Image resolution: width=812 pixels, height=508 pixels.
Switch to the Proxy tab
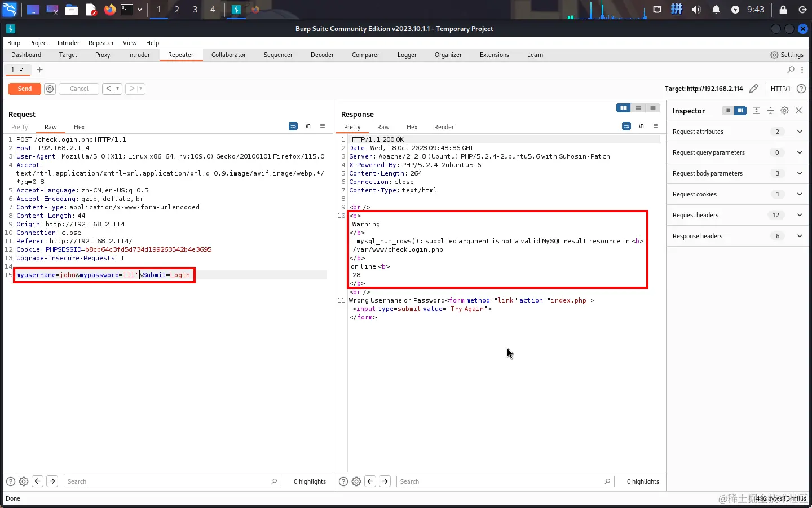(x=103, y=55)
